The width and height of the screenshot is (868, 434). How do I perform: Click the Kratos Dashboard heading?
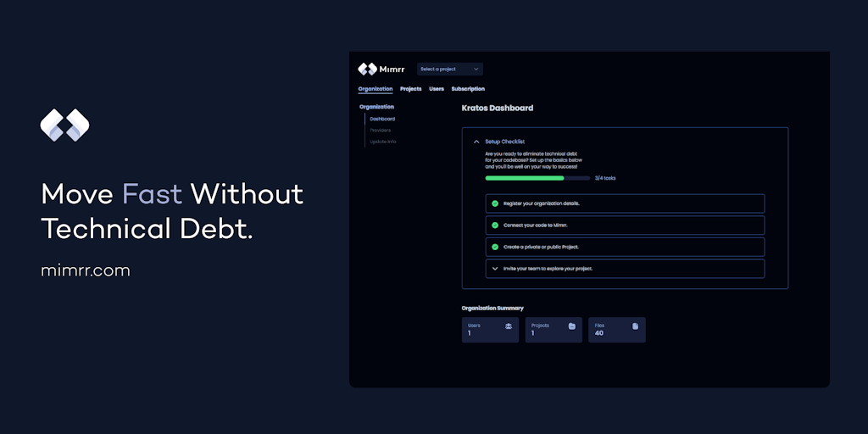(497, 108)
